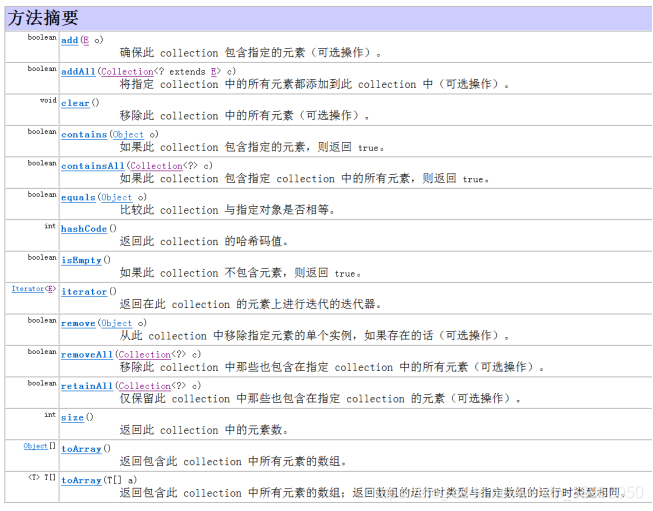Click the E type link in addAll's extends clause
The width and height of the screenshot is (653, 511).
click(x=214, y=72)
